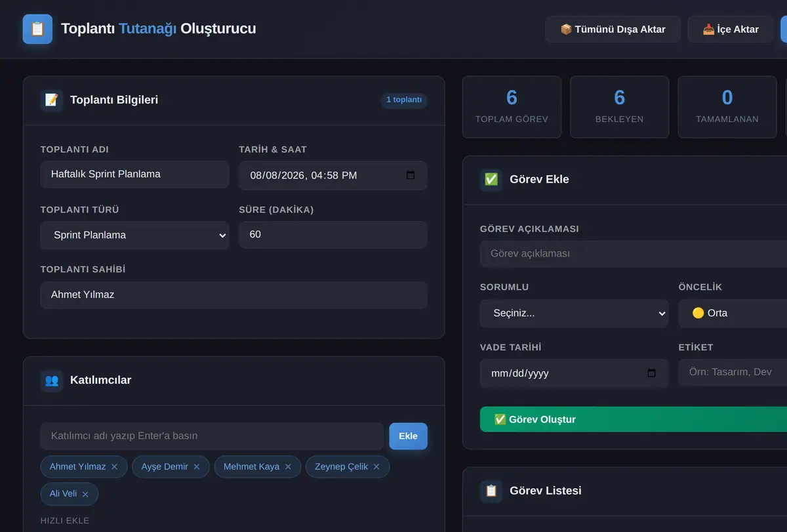Image resolution: width=787 pixels, height=532 pixels.
Task: Click the Toplantı Sahibi input field
Action: pos(234,295)
